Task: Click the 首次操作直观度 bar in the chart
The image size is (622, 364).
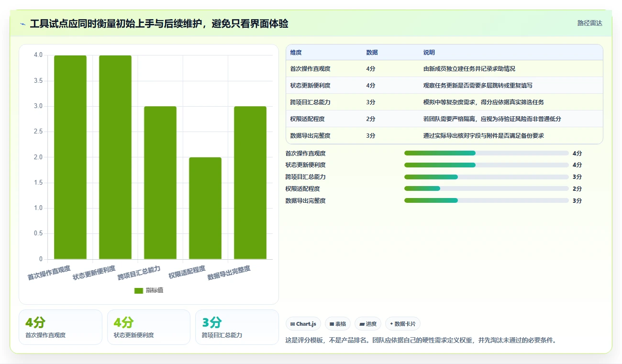Action: (x=70, y=157)
